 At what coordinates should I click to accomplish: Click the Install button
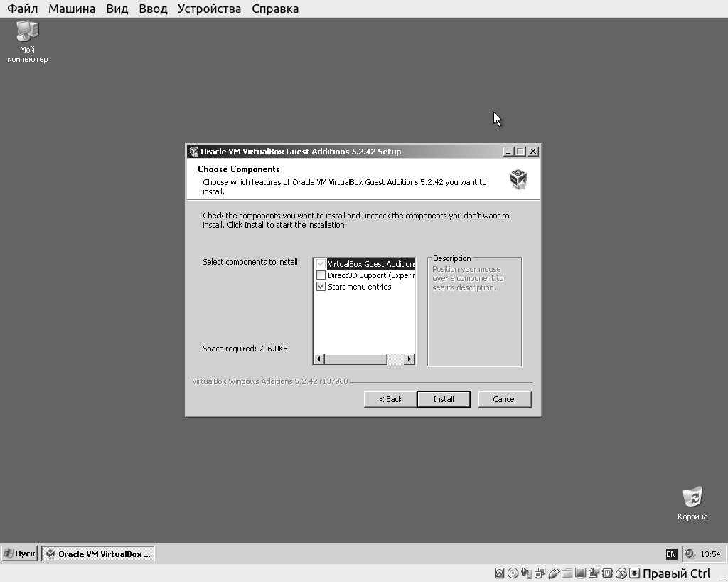pyautogui.click(x=444, y=399)
